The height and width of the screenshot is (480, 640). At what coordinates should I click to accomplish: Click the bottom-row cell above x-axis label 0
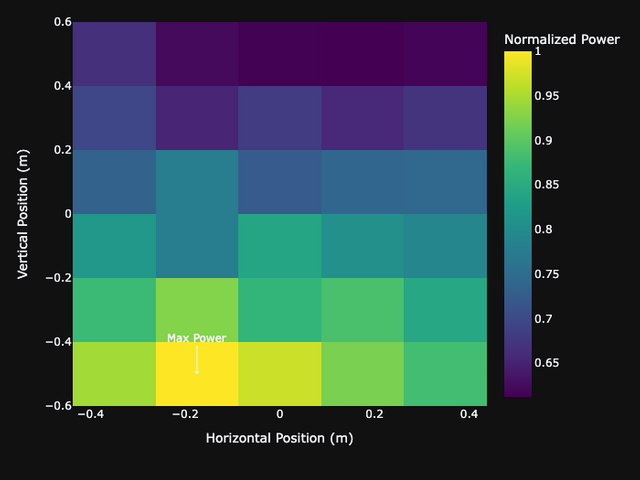(280, 374)
